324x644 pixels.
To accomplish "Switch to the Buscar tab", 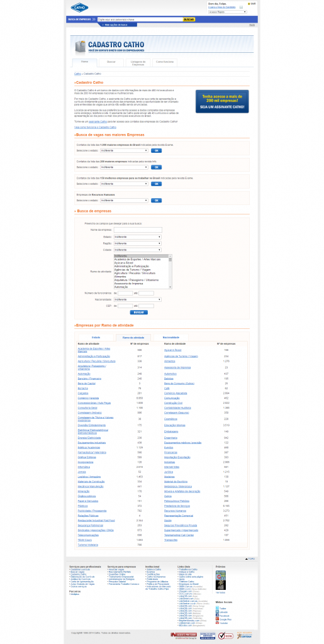I will (111, 62).
